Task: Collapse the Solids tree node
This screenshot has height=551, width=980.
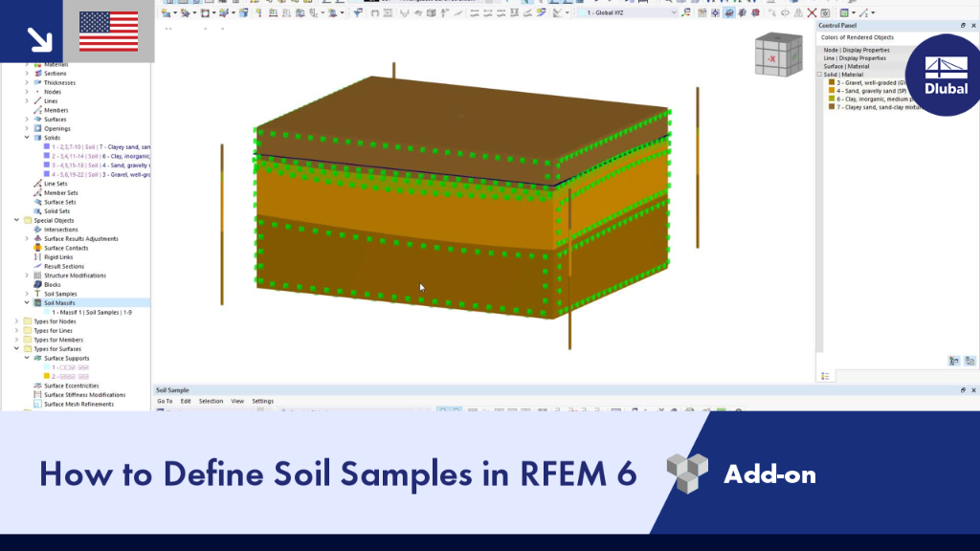Action: 27,138
